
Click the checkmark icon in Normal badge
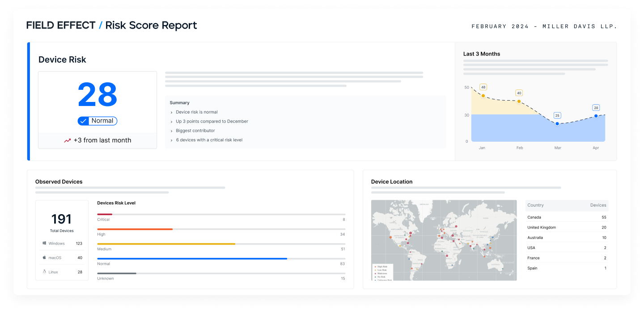(x=83, y=121)
